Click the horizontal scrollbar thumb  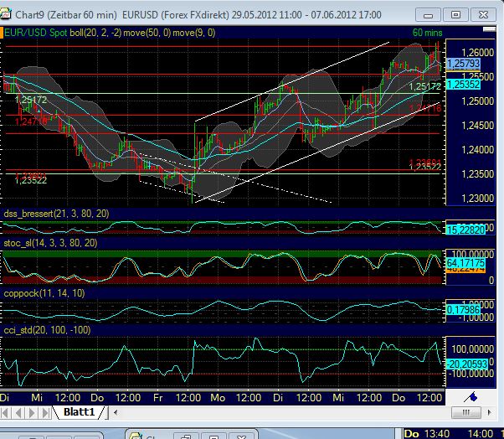click(466, 412)
